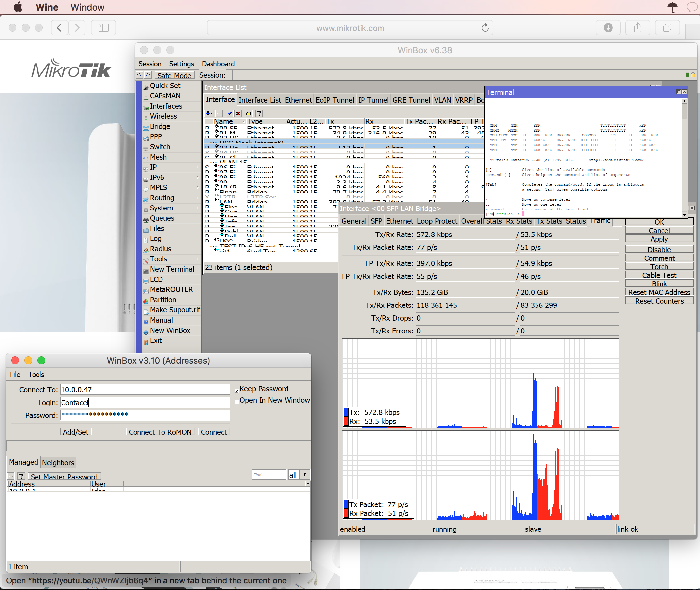The height and width of the screenshot is (590, 700).
Task: Expand the IP sidebar submenu arrow
Action: click(197, 167)
